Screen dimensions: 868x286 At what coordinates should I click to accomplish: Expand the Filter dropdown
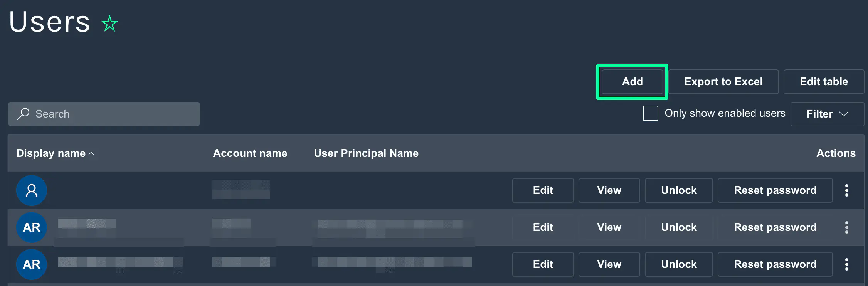[x=827, y=114]
